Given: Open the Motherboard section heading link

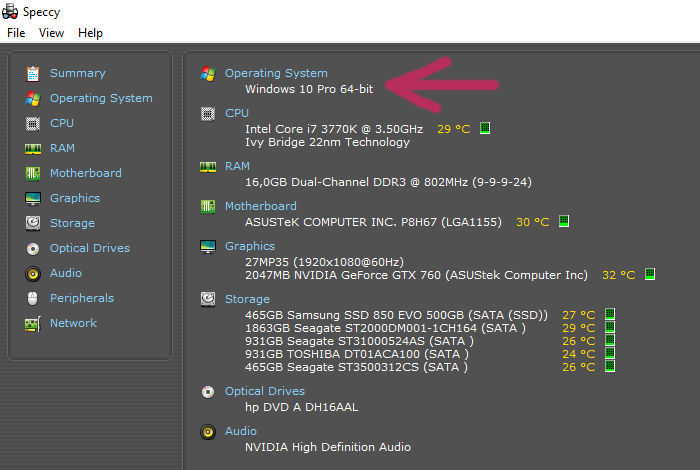Looking at the screenshot, I should tap(261, 206).
